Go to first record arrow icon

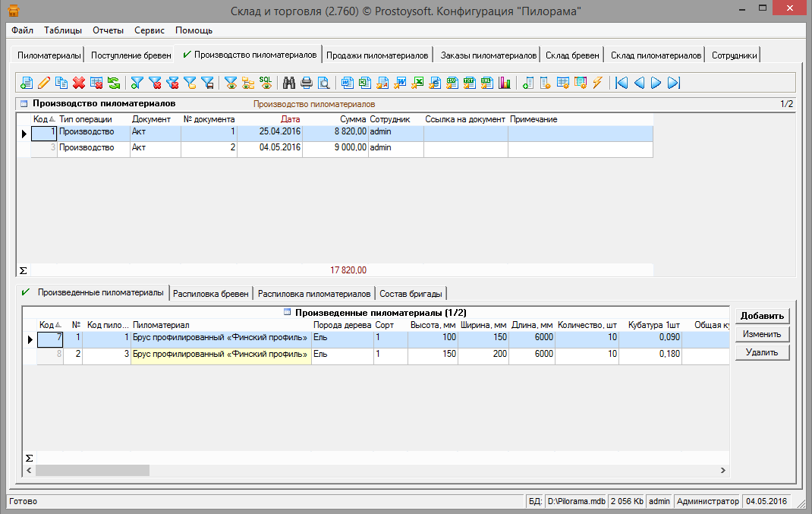[x=622, y=83]
